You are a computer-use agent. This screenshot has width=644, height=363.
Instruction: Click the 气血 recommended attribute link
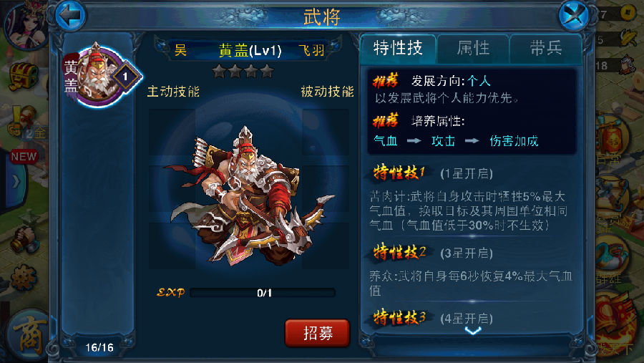pos(385,141)
